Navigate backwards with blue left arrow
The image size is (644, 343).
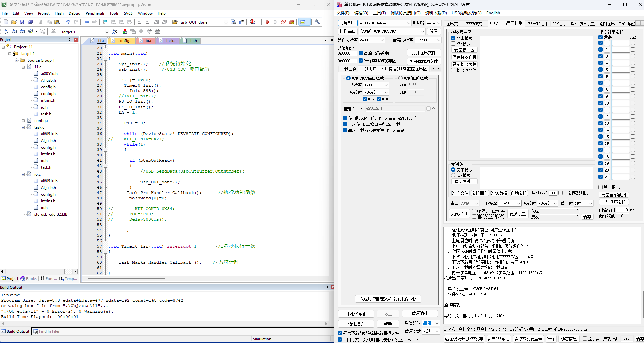tap(87, 22)
